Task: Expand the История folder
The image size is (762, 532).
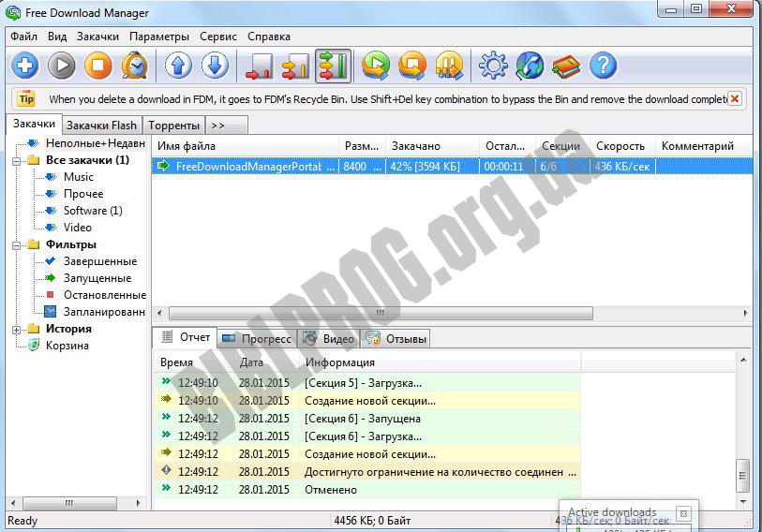Action: [17, 330]
